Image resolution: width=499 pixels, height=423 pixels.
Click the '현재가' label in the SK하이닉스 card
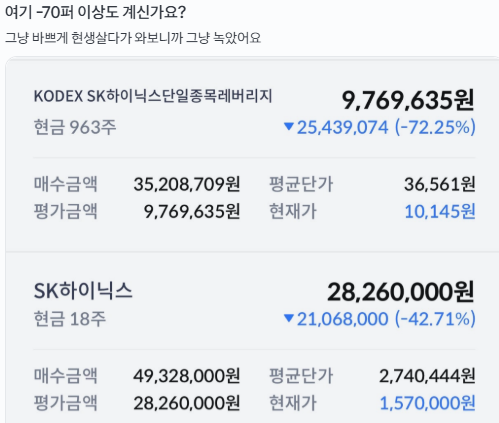(293, 403)
